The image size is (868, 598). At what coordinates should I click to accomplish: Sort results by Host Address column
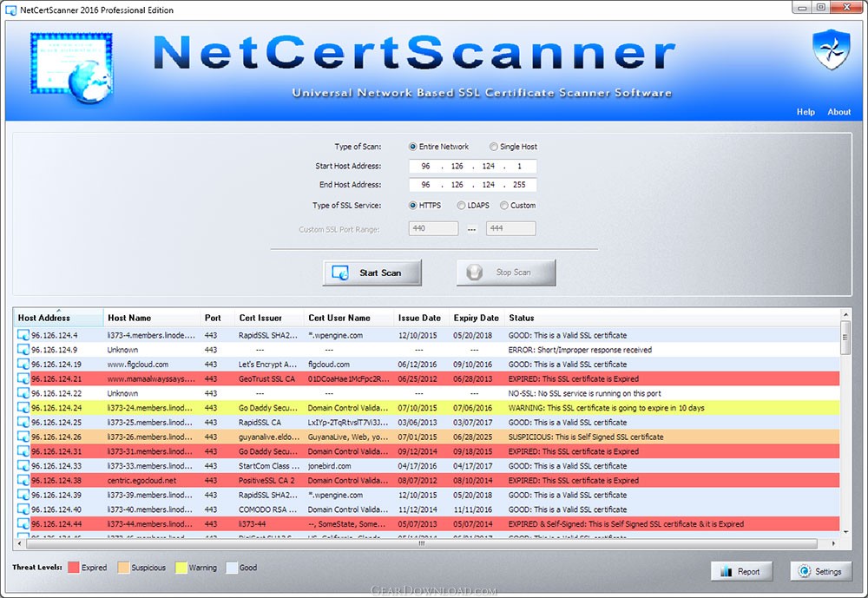58,318
